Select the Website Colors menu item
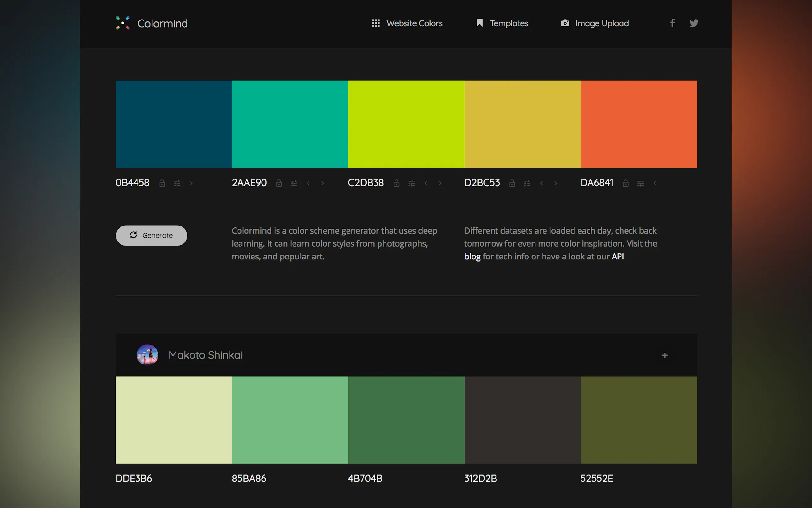 pyautogui.click(x=414, y=23)
